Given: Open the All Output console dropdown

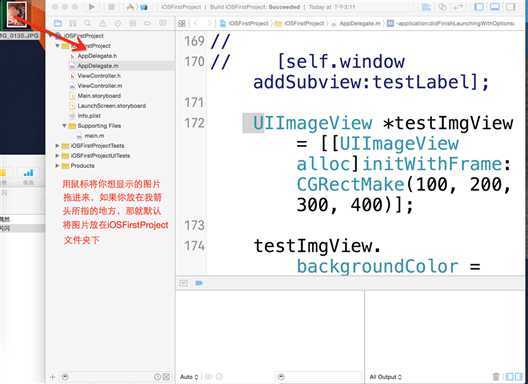Looking at the screenshot, I should pyautogui.click(x=385, y=377).
